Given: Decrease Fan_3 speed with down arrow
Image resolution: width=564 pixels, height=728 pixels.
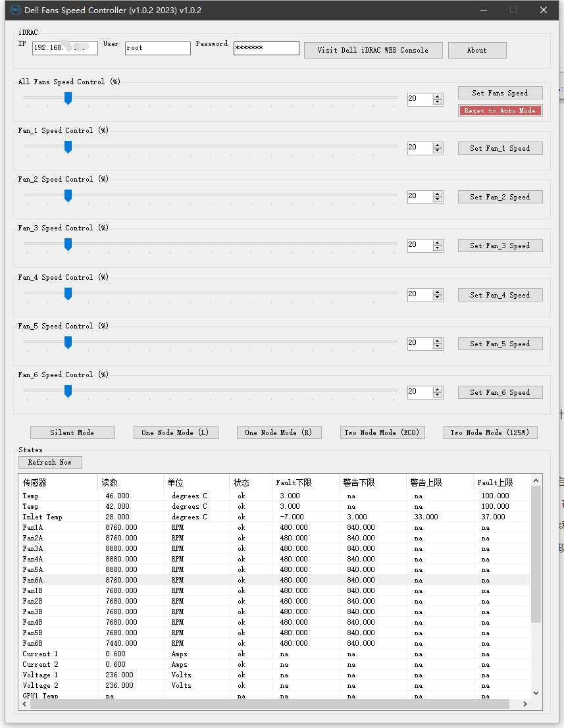Looking at the screenshot, I should coord(437,248).
